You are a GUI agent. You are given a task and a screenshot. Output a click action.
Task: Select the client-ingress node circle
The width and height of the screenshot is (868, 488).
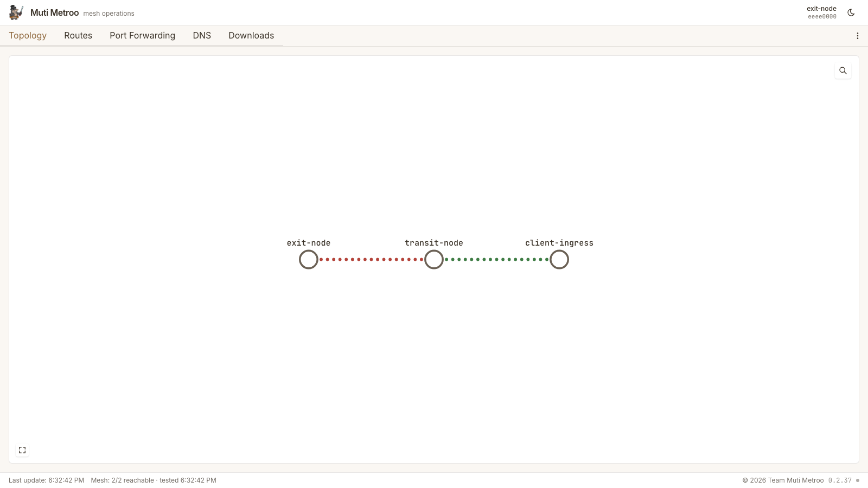559,260
